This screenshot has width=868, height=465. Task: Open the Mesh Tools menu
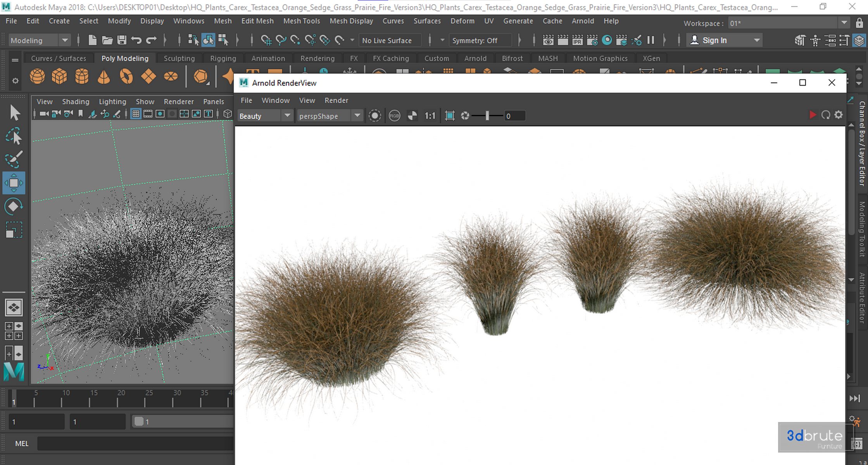(301, 21)
